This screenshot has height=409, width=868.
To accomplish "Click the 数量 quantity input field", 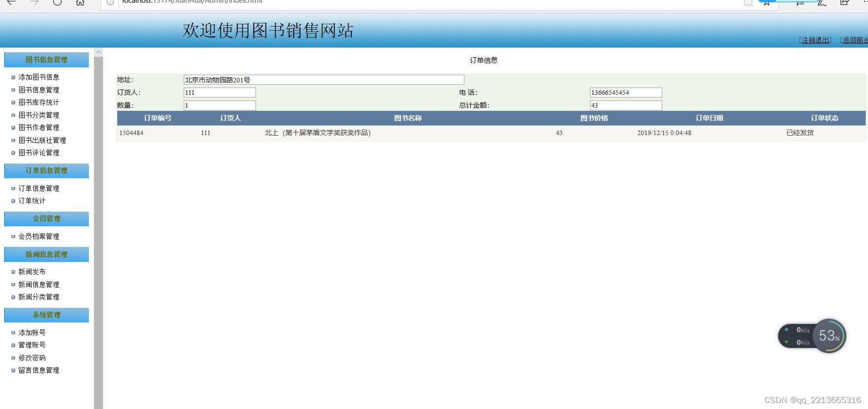I will (x=220, y=105).
